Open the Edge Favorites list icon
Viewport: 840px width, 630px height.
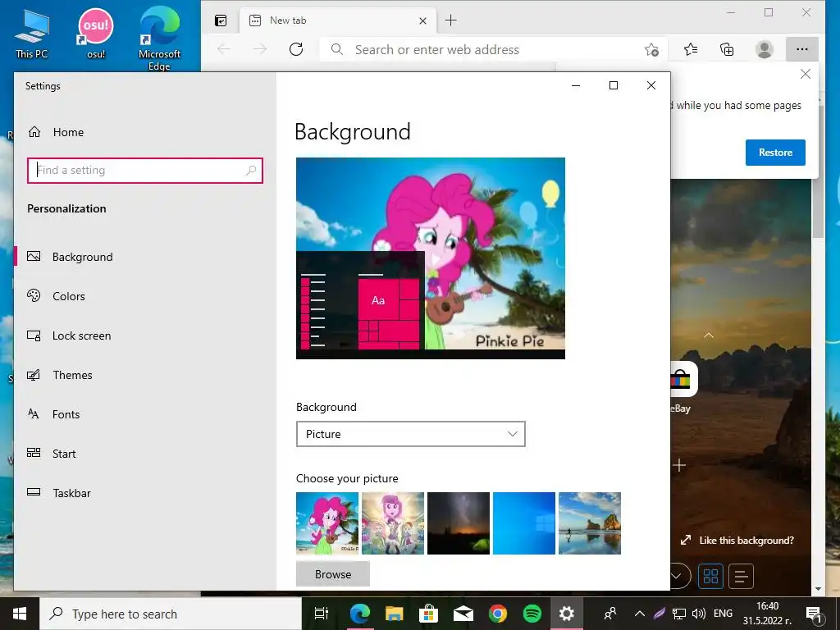pyautogui.click(x=691, y=50)
